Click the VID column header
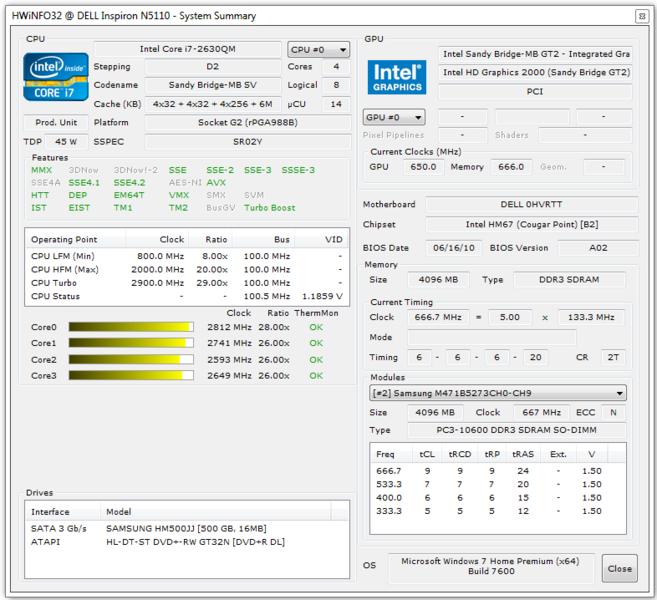The image size is (657, 600). (x=322, y=239)
